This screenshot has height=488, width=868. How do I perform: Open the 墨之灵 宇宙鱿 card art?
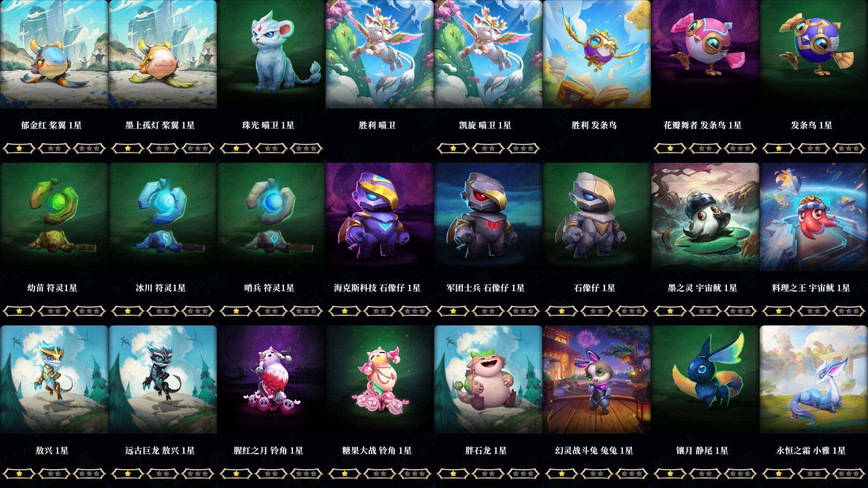click(x=705, y=217)
